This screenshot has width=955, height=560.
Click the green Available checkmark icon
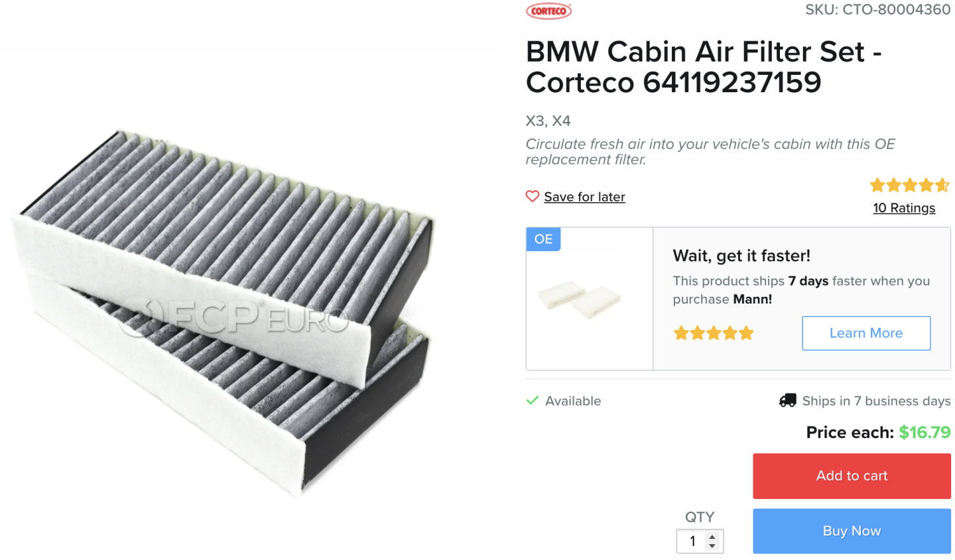pyautogui.click(x=532, y=400)
